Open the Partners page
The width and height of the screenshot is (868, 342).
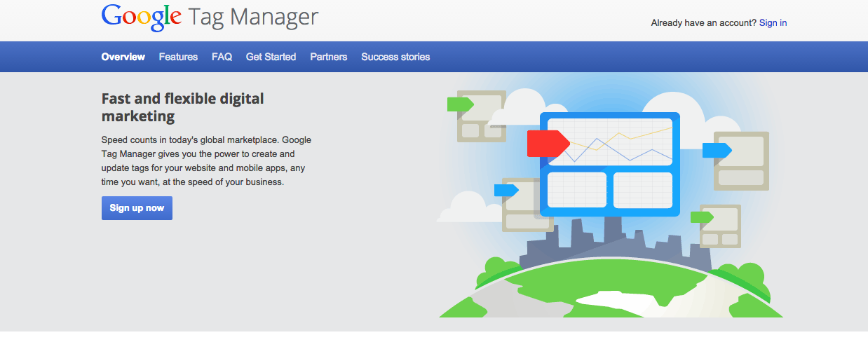tap(329, 57)
